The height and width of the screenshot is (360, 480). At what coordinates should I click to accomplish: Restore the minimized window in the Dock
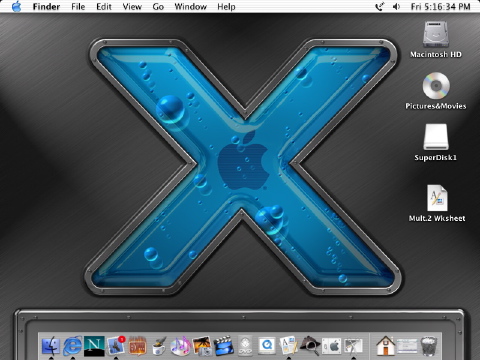coord(407,346)
